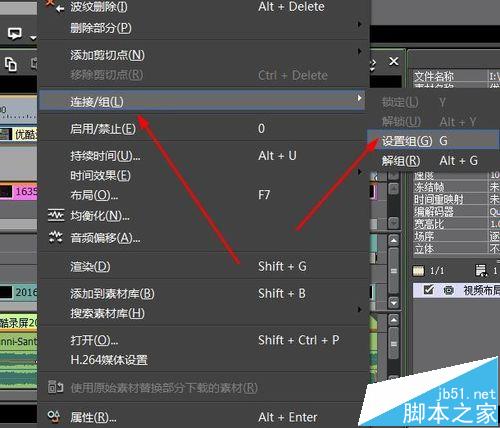Select the 连接/组(L) menu entry
The image size is (500, 428).
pyautogui.click(x=202, y=101)
